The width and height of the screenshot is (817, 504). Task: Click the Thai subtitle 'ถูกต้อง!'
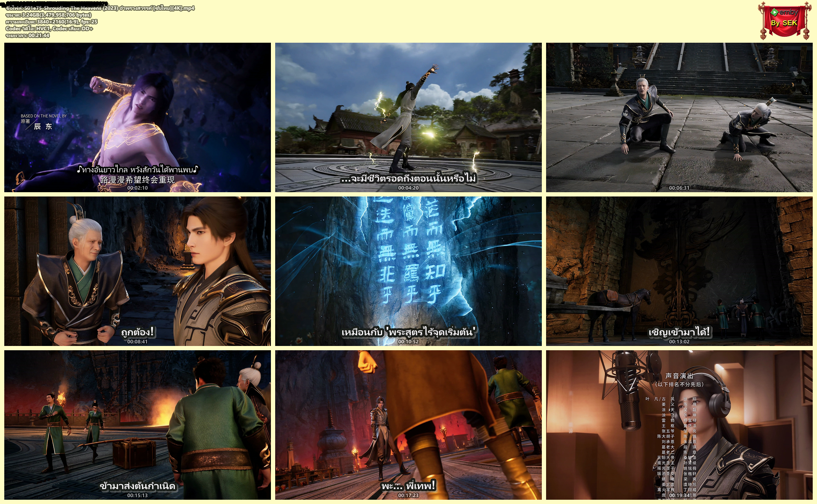[138, 332]
